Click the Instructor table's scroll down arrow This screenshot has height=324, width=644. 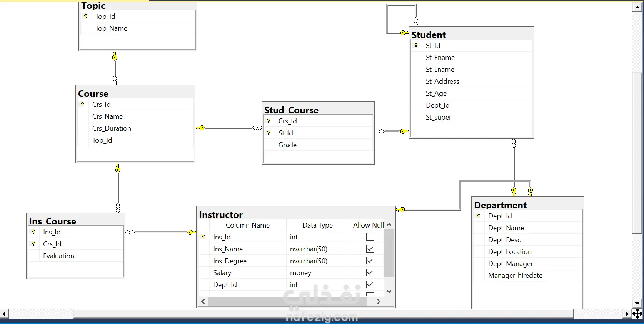(389, 291)
